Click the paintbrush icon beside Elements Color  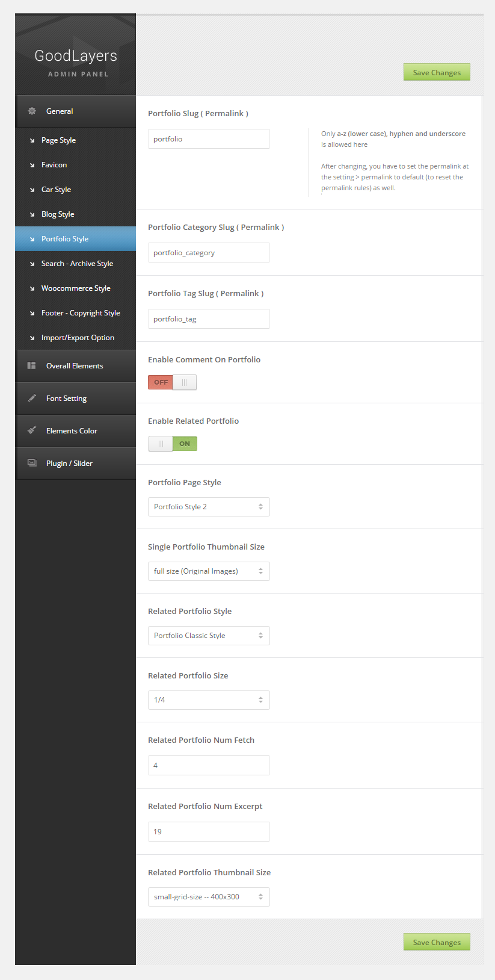32,430
